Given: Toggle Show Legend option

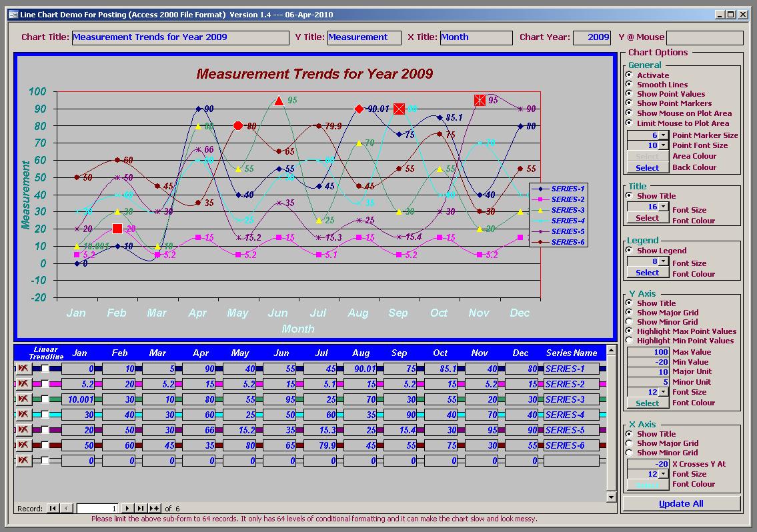Looking at the screenshot, I should (x=629, y=251).
